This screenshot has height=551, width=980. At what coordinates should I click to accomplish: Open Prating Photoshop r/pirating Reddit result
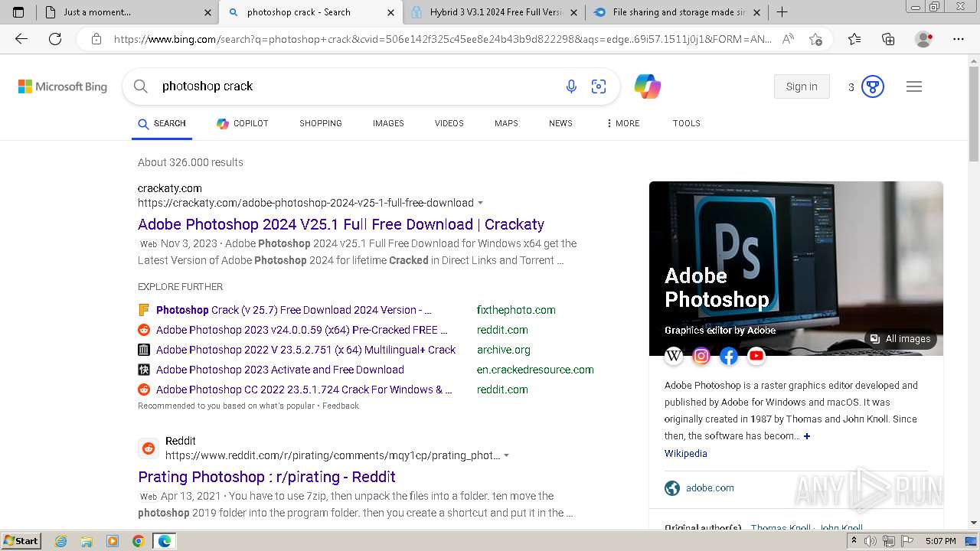click(x=266, y=477)
